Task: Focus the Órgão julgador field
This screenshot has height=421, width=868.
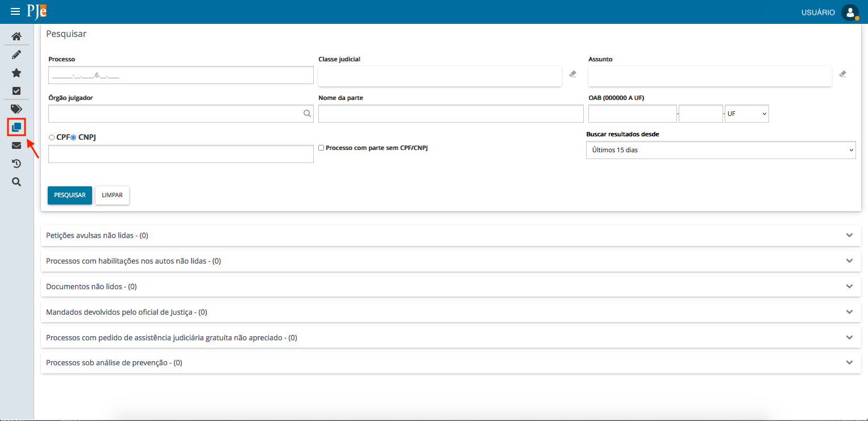Action: (181, 114)
